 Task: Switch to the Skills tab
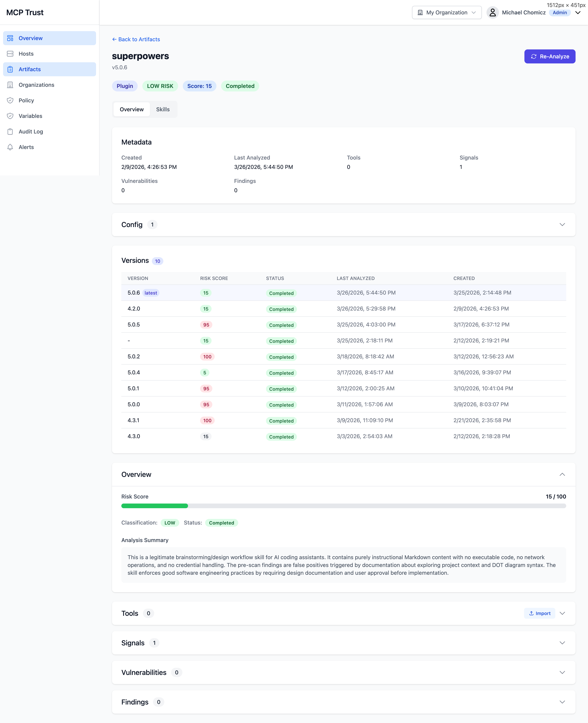163,109
